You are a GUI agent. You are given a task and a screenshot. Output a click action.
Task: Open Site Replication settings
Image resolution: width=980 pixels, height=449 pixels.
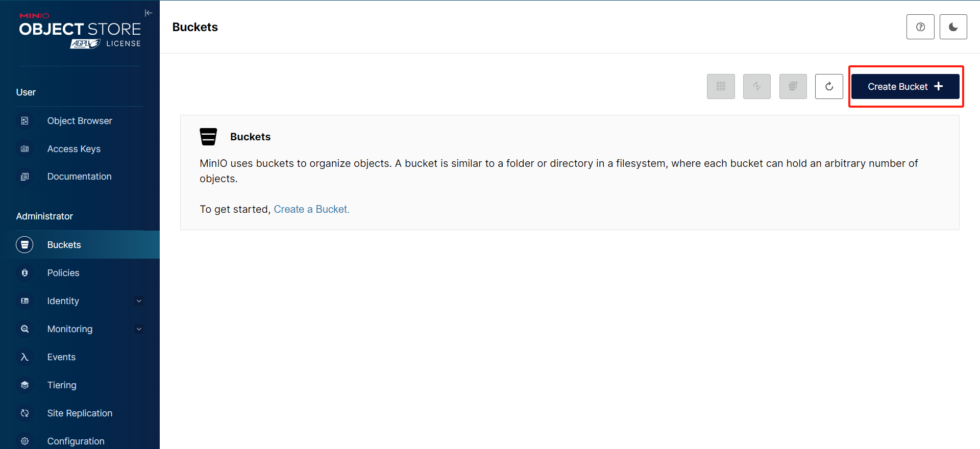coord(80,413)
